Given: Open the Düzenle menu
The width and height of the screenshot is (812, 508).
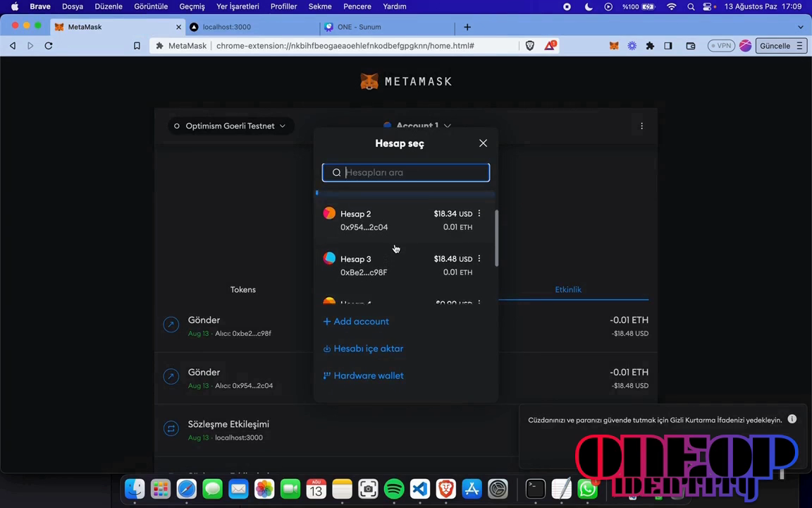Looking at the screenshot, I should [x=109, y=7].
